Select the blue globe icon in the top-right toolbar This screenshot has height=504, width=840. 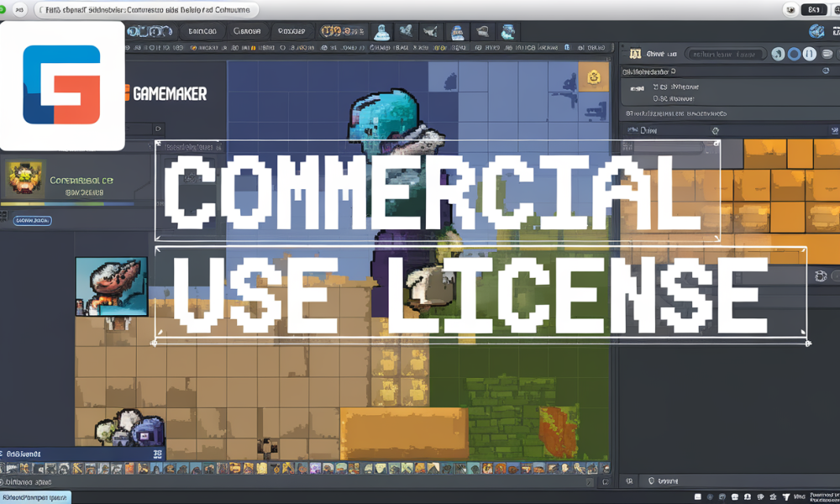click(x=816, y=32)
